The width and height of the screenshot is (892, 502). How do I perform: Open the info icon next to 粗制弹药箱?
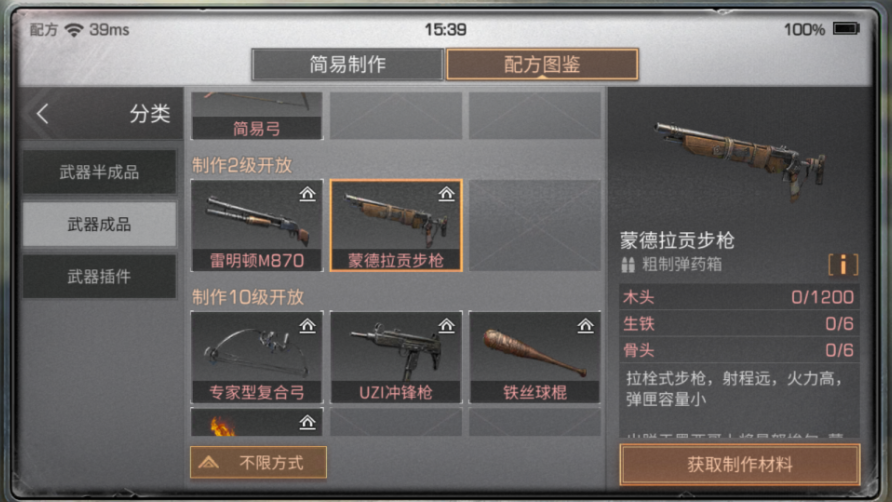(843, 265)
